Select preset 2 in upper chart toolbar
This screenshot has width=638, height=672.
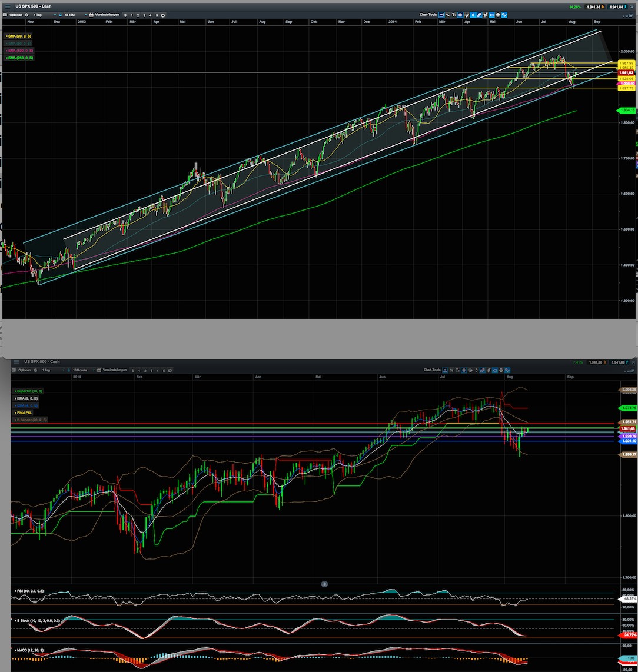(138, 15)
